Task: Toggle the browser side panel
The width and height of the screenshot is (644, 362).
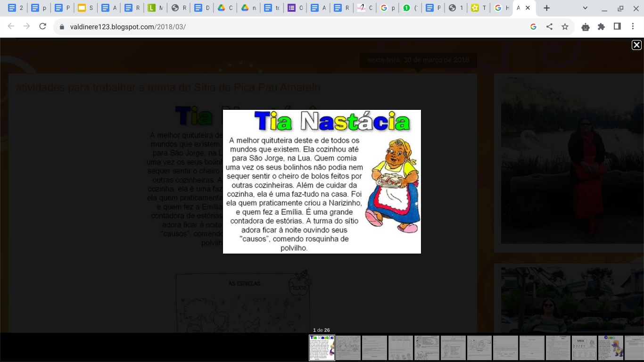Action: click(x=617, y=27)
